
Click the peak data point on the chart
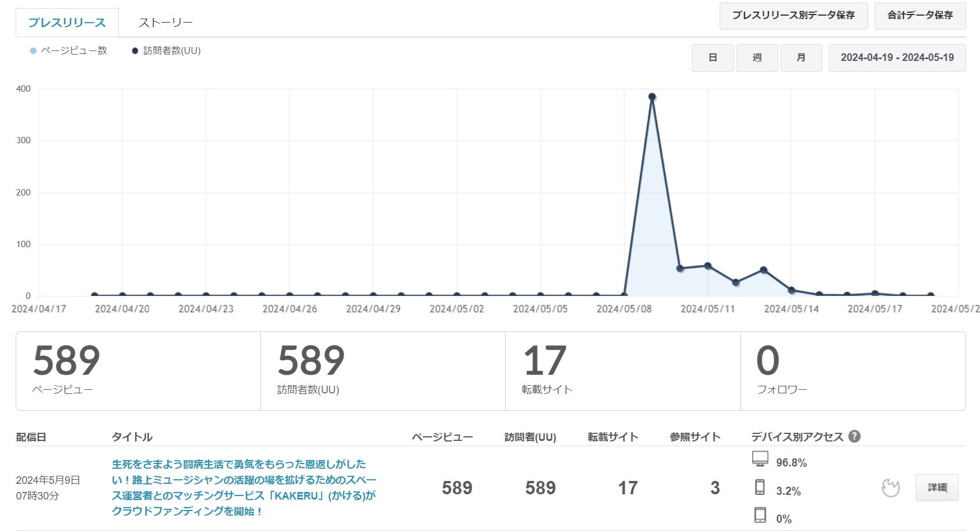click(652, 97)
